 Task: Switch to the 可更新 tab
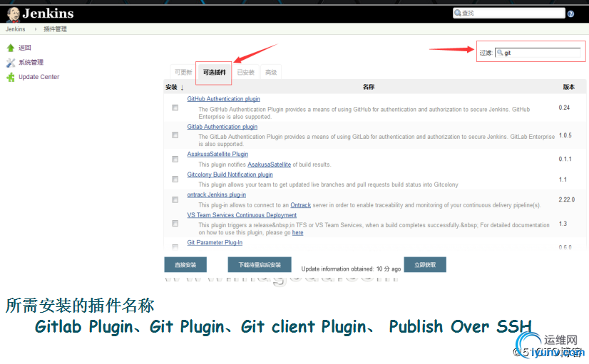(183, 72)
